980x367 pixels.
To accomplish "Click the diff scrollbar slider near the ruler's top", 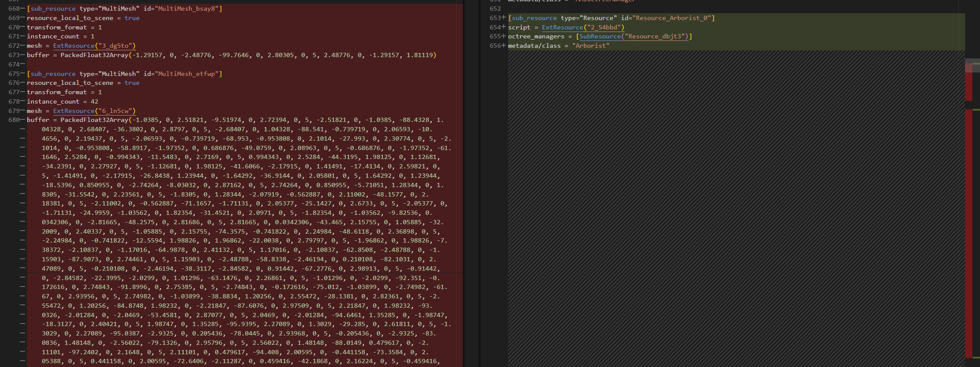I will [x=972, y=65].
